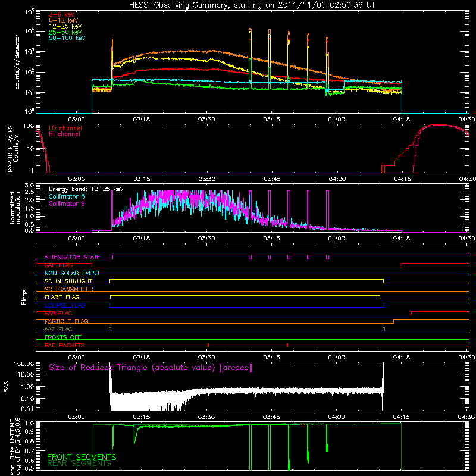The width and height of the screenshot is (476, 476).
Task: Click 'Size of Reduced Triangle' panel title
Action: (x=151, y=368)
